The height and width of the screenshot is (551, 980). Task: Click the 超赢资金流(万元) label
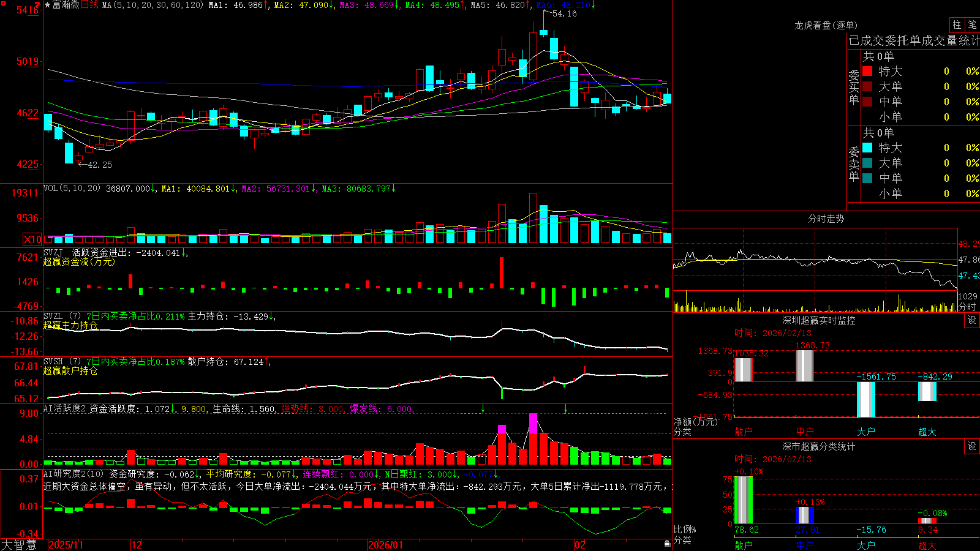[x=79, y=261]
